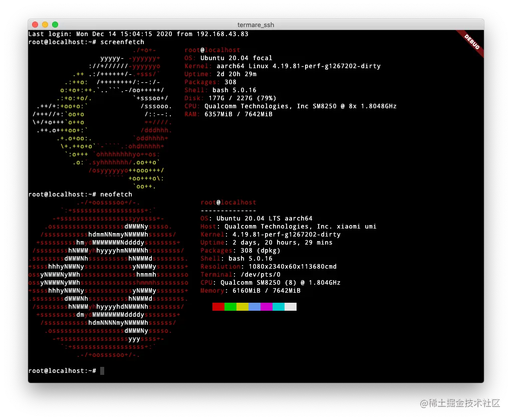
Task: Click the '2d 20h 29m' uptime value
Action: pos(236,74)
